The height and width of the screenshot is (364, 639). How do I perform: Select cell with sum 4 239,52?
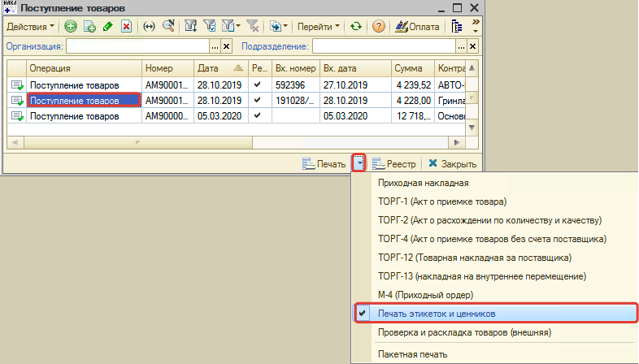click(x=412, y=85)
